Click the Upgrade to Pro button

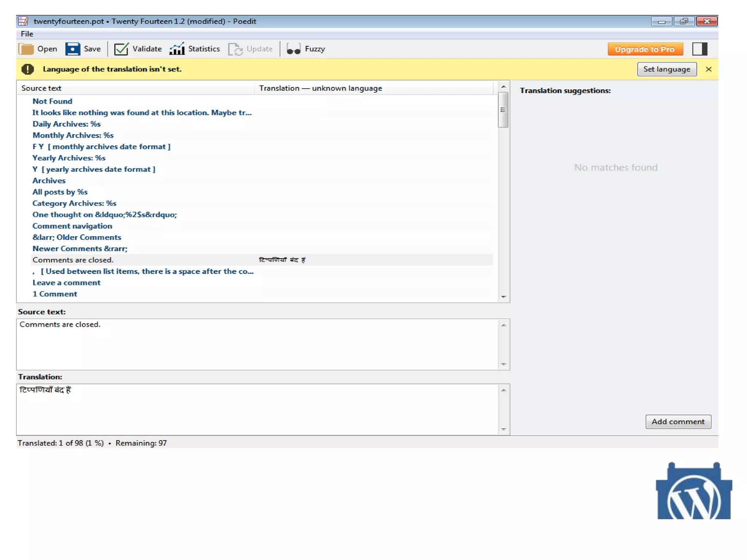point(645,49)
